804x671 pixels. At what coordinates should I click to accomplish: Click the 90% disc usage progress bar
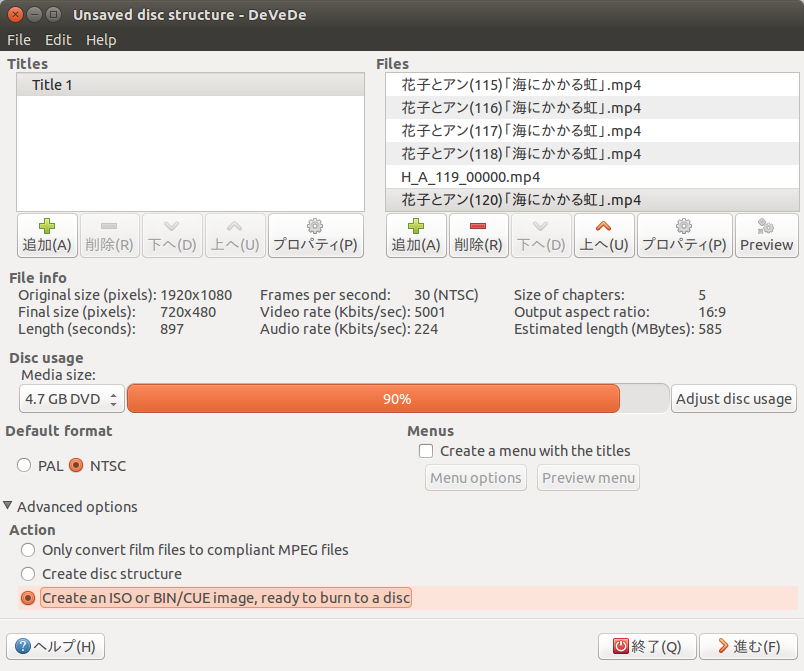click(398, 399)
